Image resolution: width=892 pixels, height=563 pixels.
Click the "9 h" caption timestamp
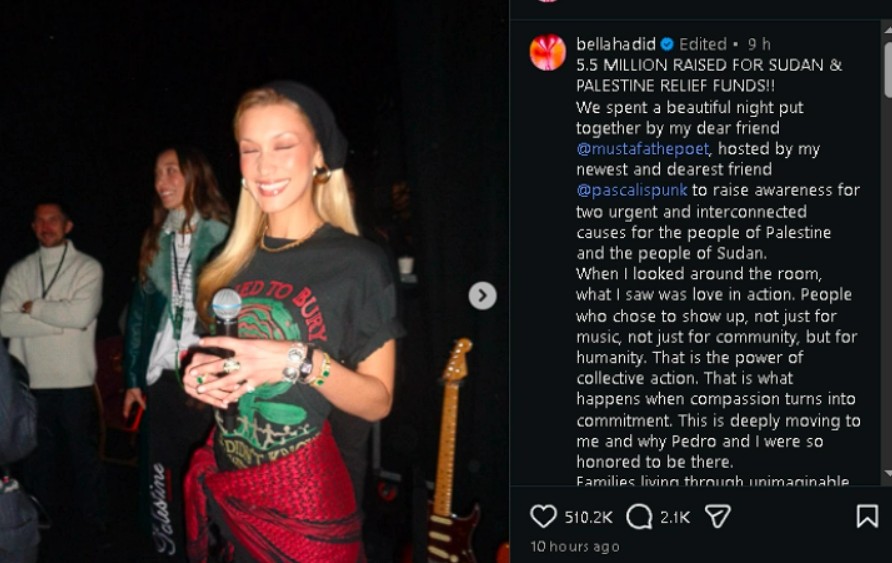tap(759, 44)
